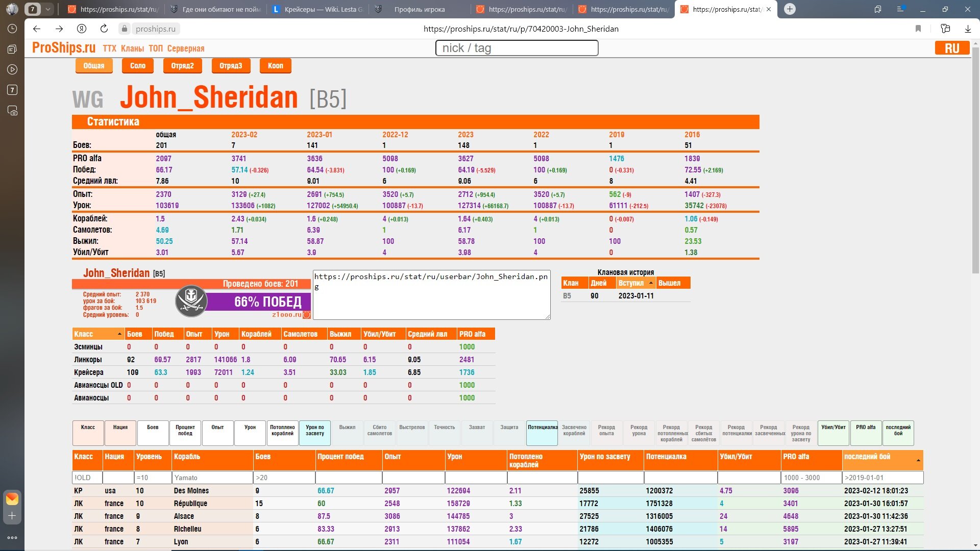Click the pirate ship emblem on the userbar
The height and width of the screenshot is (551, 980).
tap(191, 301)
